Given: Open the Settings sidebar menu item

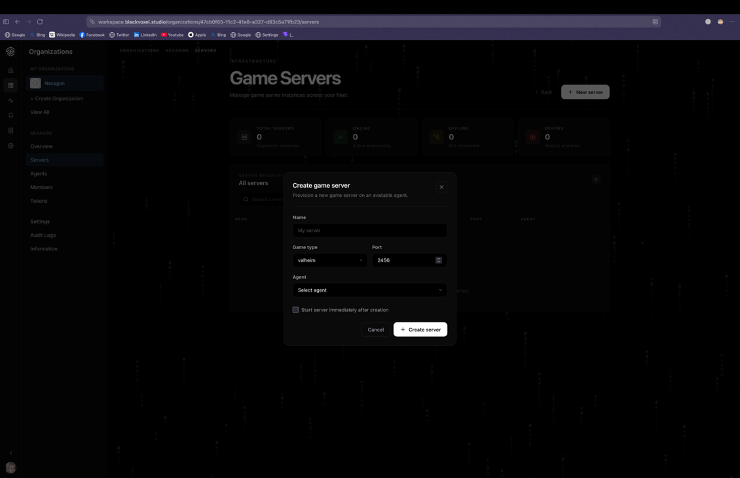Looking at the screenshot, I should 65,221.
